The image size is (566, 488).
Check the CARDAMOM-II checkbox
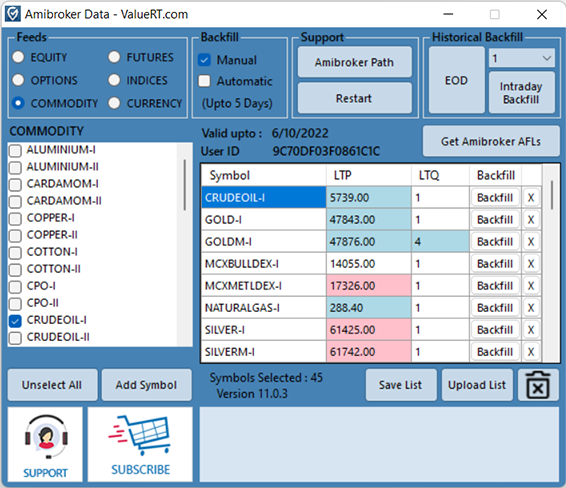click(15, 201)
